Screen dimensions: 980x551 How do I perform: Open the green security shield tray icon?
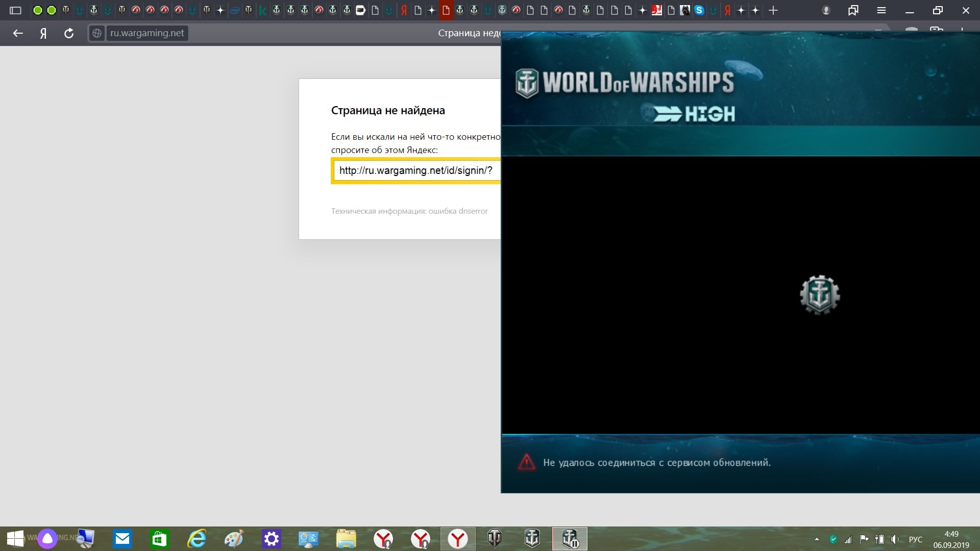coord(834,539)
